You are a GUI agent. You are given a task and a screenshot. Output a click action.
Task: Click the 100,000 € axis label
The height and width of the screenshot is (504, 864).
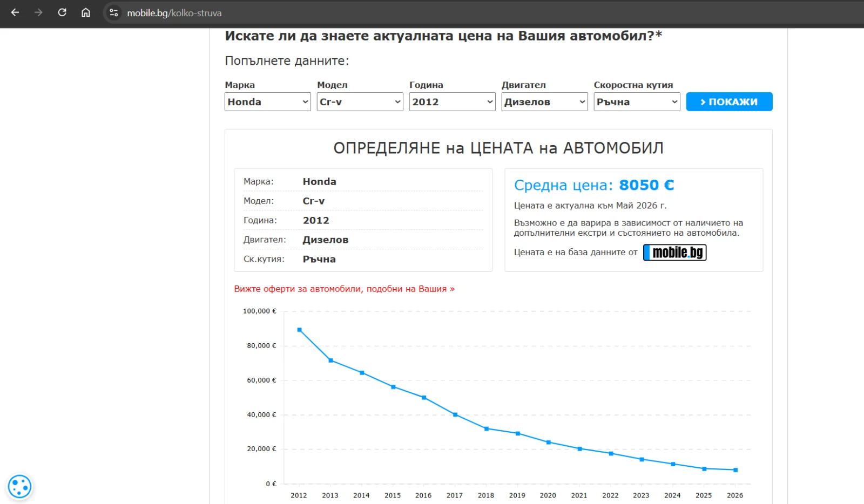tap(260, 311)
